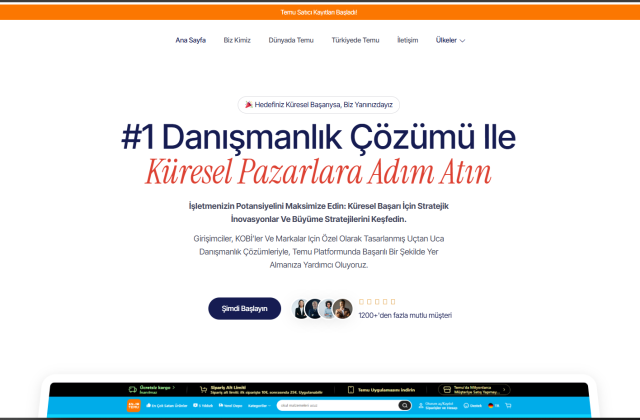
Task: Click the language flag selector in preview
Action: point(490,405)
